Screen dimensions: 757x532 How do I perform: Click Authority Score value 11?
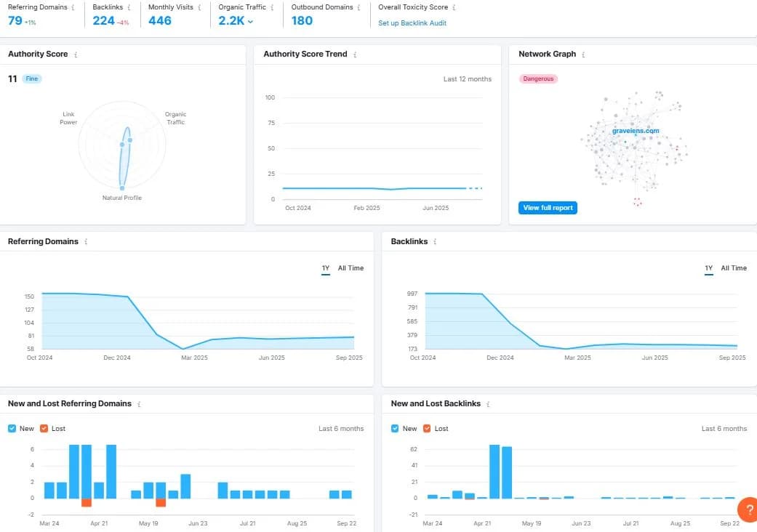point(12,78)
